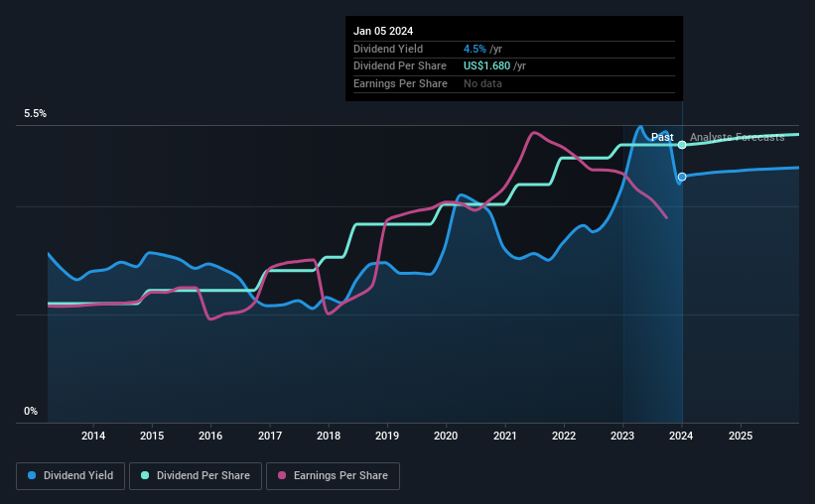This screenshot has width=815, height=504.
Task: Click the 2018 x-axis year label
Action: coord(329,436)
